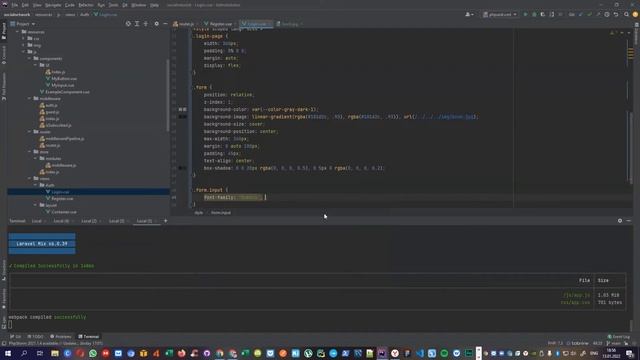Screen dimensions: 640x360
Task: Open Git tool window button
Action: 16,337
